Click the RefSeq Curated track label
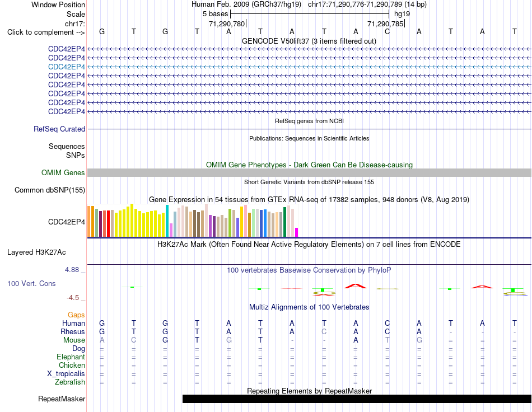This screenshot has height=412, width=532. coord(59,129)
